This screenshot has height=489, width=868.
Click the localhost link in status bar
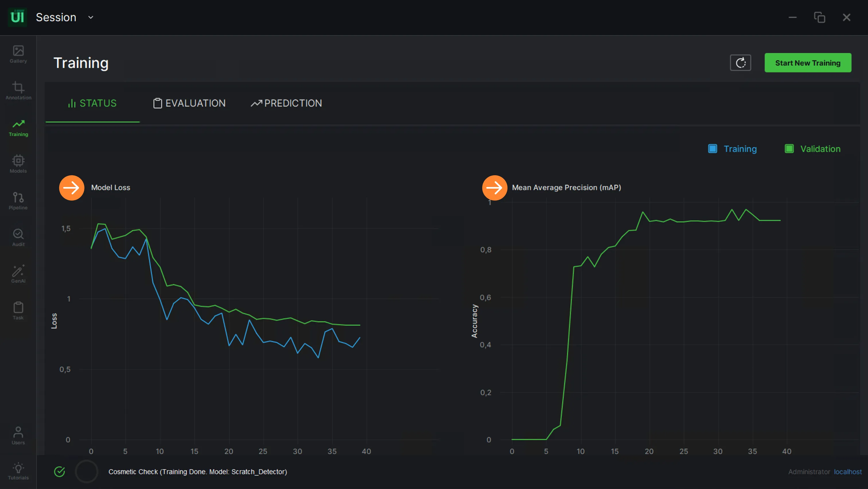pyautogui.click(x=848, y=472)
